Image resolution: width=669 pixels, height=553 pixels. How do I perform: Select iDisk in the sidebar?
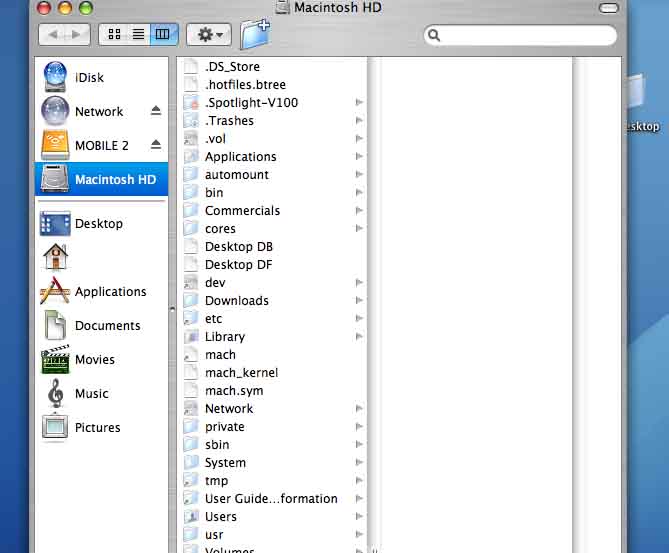(102, 77)
